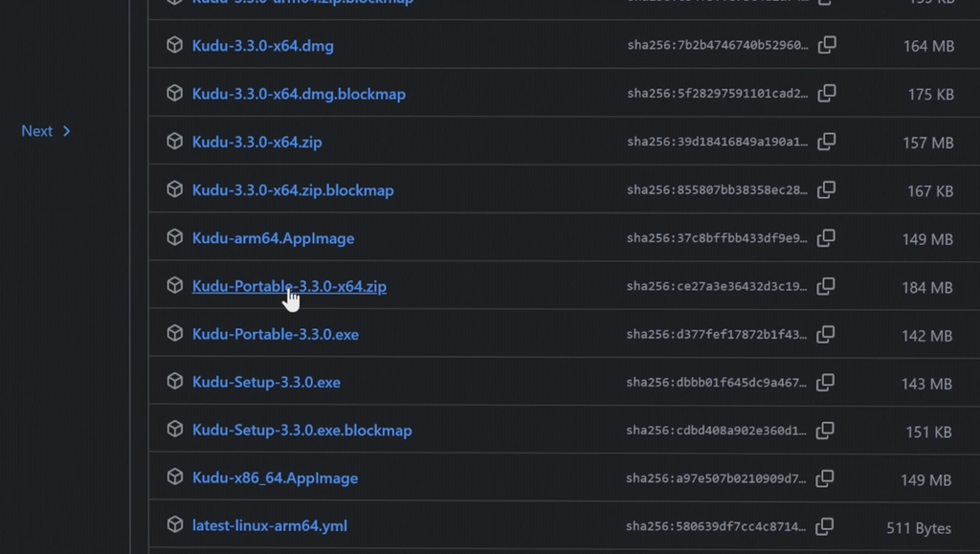Image resolution: width=980 pixels, height=554 pixels.
Task: Click package icon beside Kudu-3.3.0-x64.dmg
Action: (x=175, y=45)
